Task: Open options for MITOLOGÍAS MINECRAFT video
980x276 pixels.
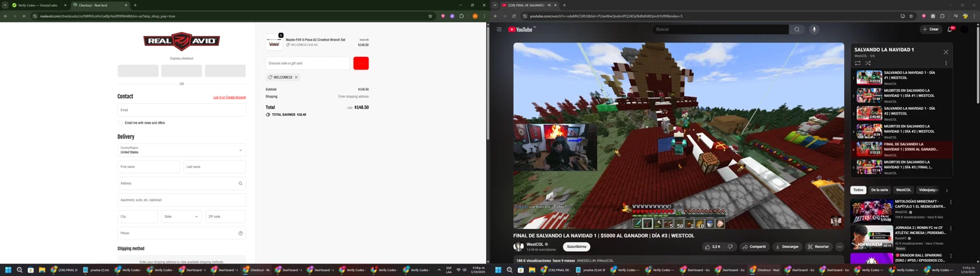Action: 951,202
